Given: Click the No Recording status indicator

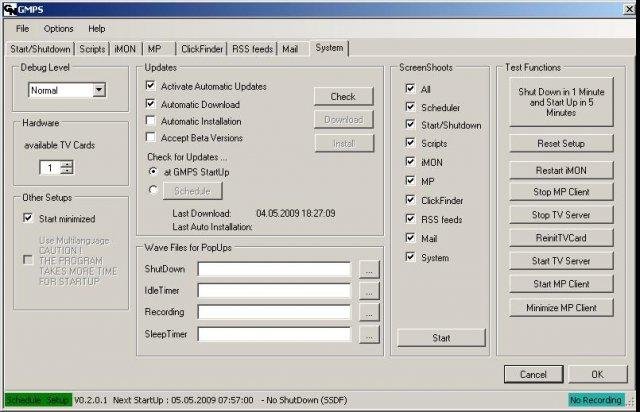Looking at the screenshot, I should point(596,400).
